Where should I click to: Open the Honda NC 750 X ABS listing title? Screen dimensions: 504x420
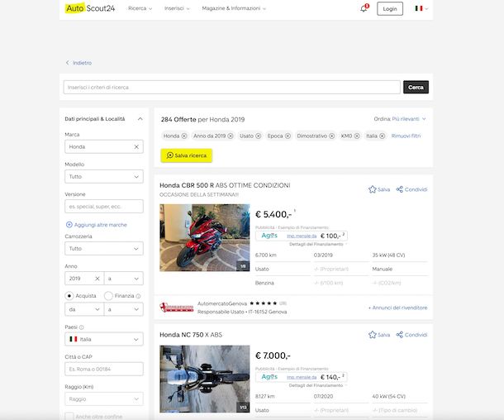191,335
